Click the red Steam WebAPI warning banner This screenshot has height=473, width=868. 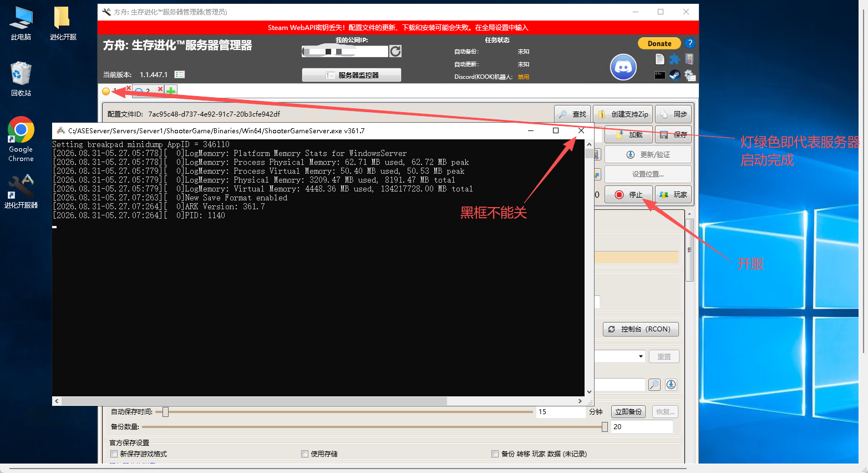tap(398, 28)
